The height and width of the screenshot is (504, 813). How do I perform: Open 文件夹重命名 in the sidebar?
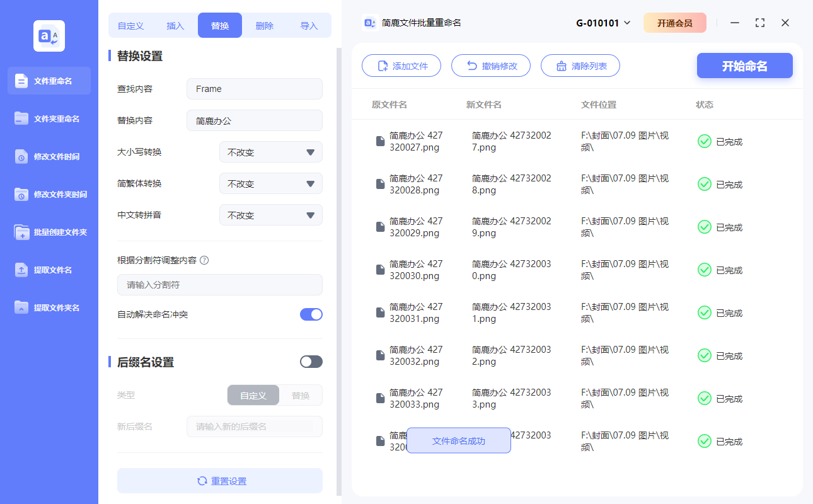coord(49,118)
